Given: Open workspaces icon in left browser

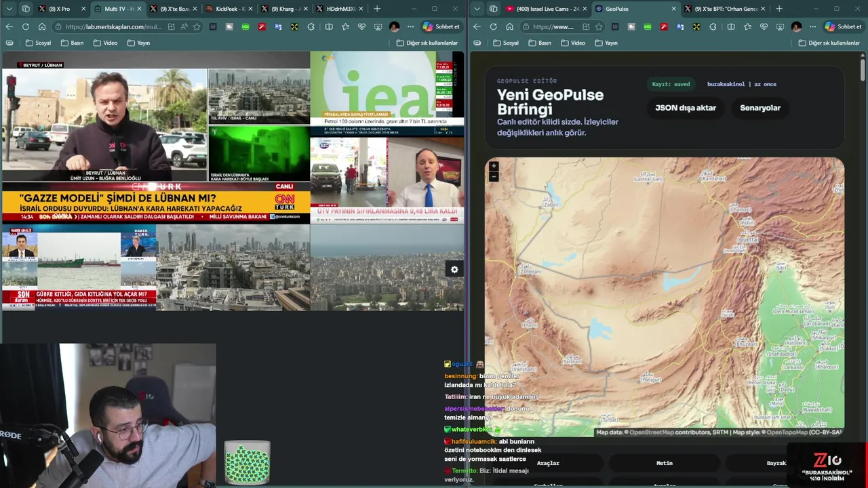Looking at the screenshot, I should [x=25, y=9].
